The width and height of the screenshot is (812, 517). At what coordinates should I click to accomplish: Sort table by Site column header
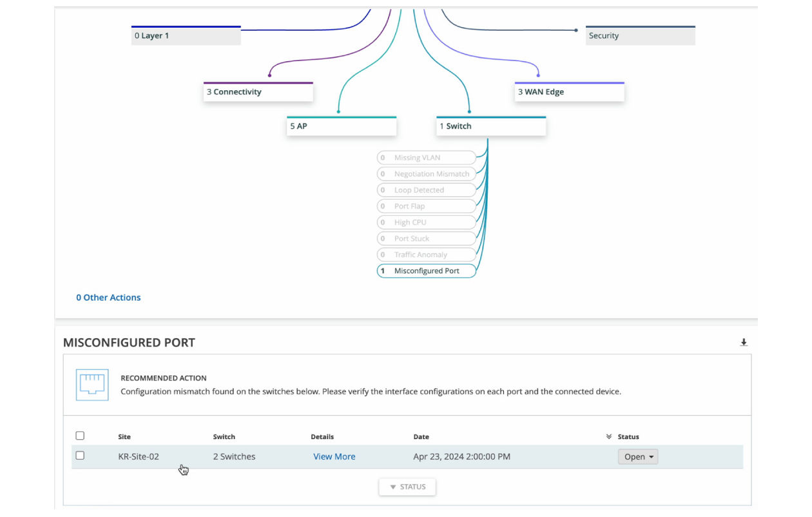pyautogui.click(x=124, y=437)
